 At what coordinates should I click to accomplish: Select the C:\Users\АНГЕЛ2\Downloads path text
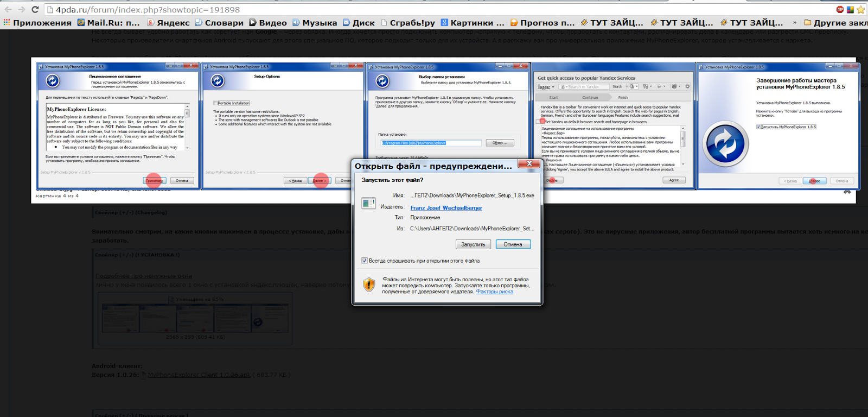(472, 229)
